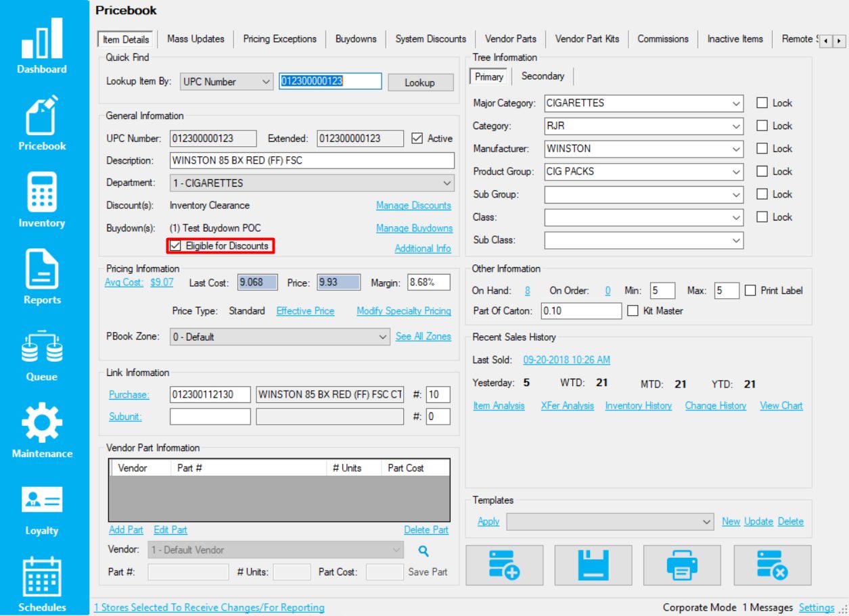Click the Part Of Carton field
The image size is (849, 616).
coord(582,311)
